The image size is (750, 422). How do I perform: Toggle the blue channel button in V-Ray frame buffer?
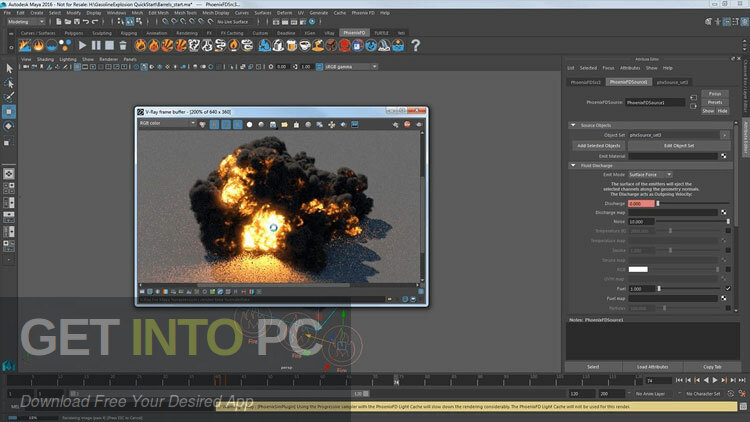(x=237, y=124)
